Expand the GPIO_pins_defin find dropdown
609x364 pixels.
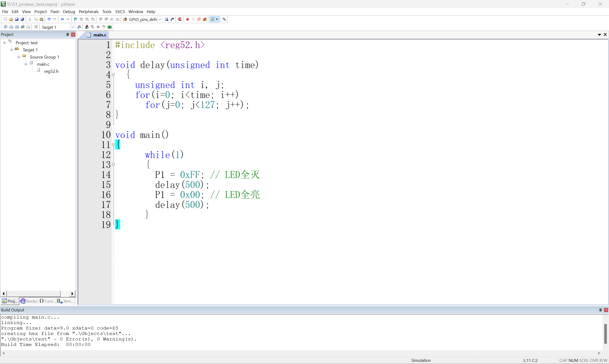(x=160, y=19)
